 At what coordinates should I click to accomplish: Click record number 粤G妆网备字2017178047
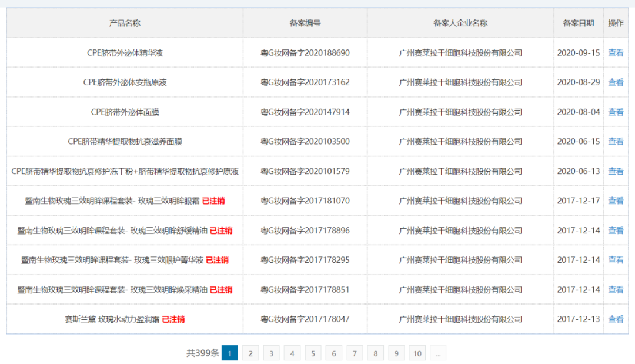click(305, 319)
